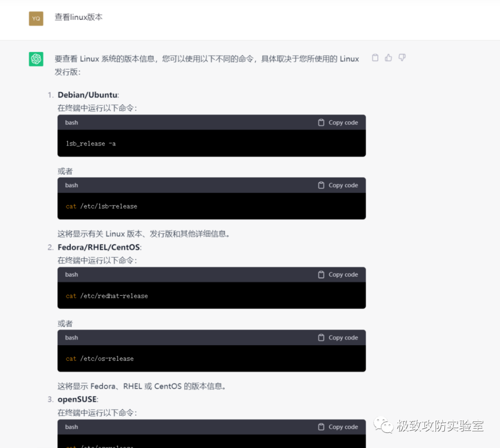Click the bold 'Debian/Ubuntu' heading text

tap(86, 95)
